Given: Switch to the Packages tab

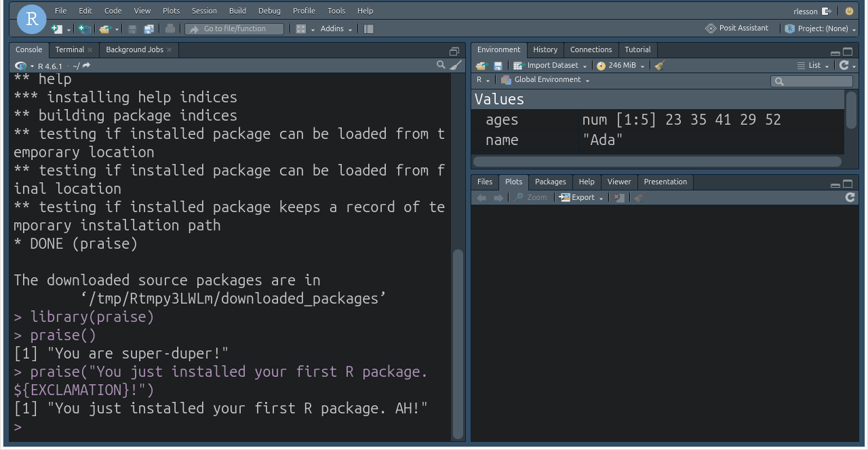Looking at the screenshot, I should 550,182.
